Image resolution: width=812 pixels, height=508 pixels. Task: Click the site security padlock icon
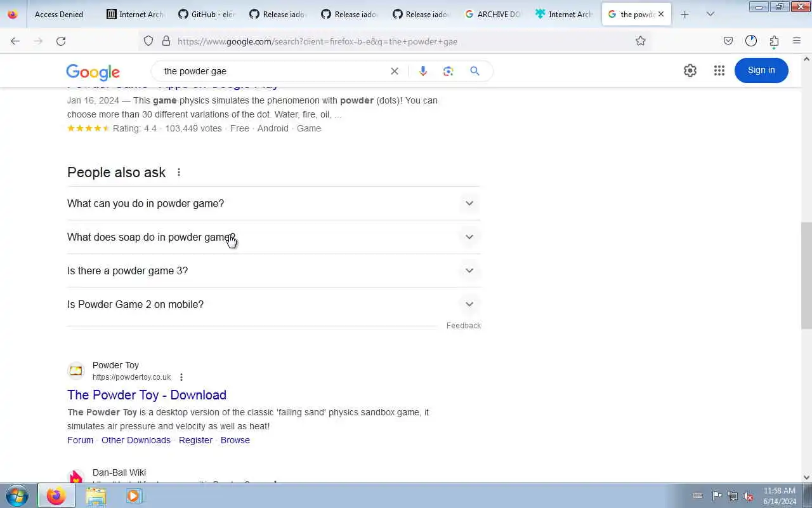click(166, 41)
